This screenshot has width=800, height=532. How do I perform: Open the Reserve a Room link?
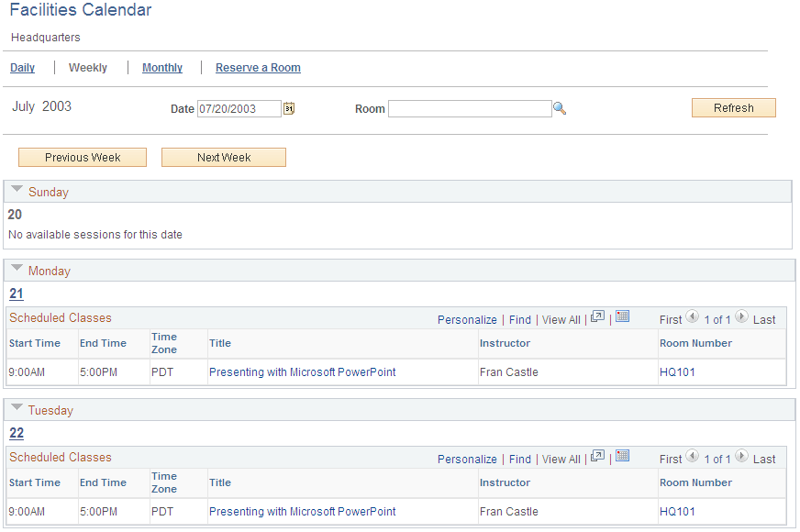pos(258,68)
